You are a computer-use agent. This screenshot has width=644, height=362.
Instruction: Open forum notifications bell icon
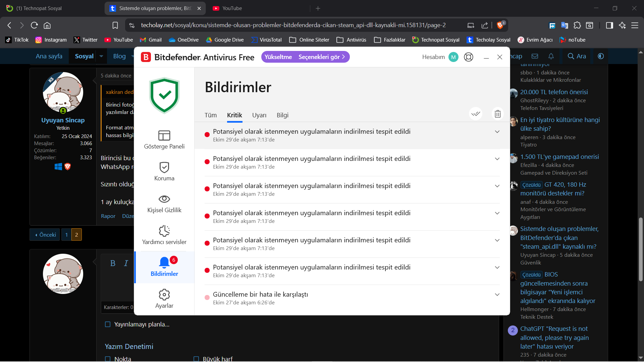click(551, 56)
